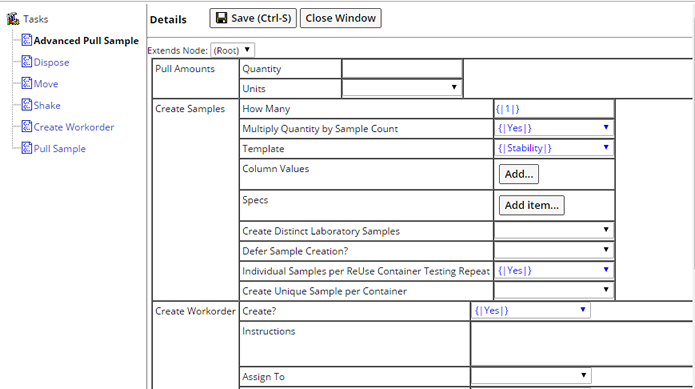
Task: Click the Defer Sample Creation? label
Action: [295, 251]
